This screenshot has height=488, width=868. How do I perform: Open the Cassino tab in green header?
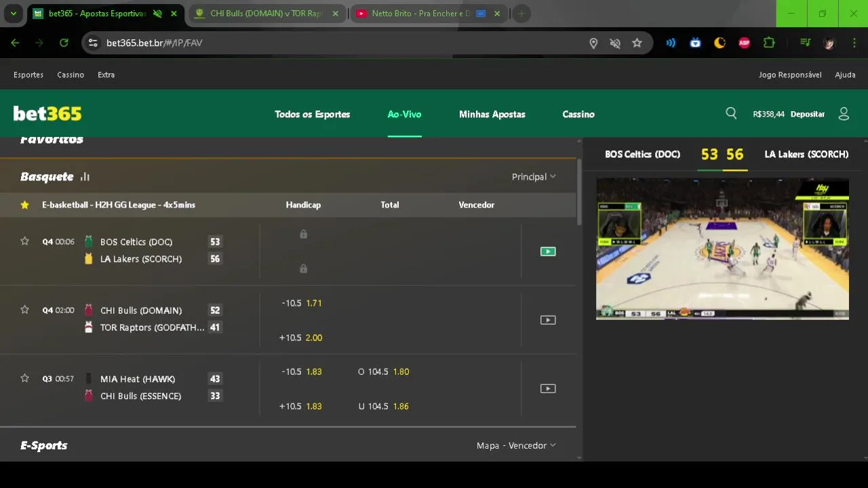pyautogui.click(x=578, y=114)
